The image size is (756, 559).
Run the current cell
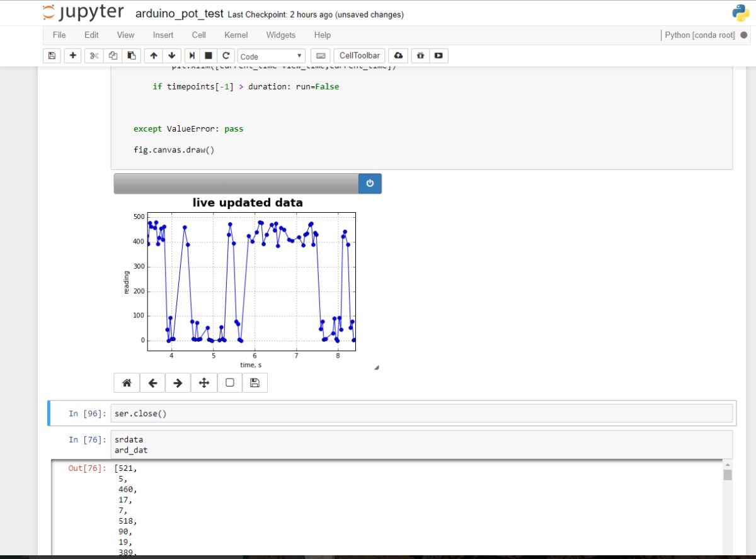tap(192, 55)
